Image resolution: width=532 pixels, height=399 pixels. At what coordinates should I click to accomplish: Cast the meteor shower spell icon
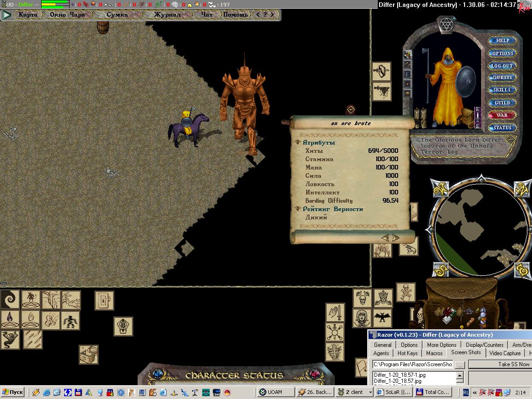coord(50,320)
